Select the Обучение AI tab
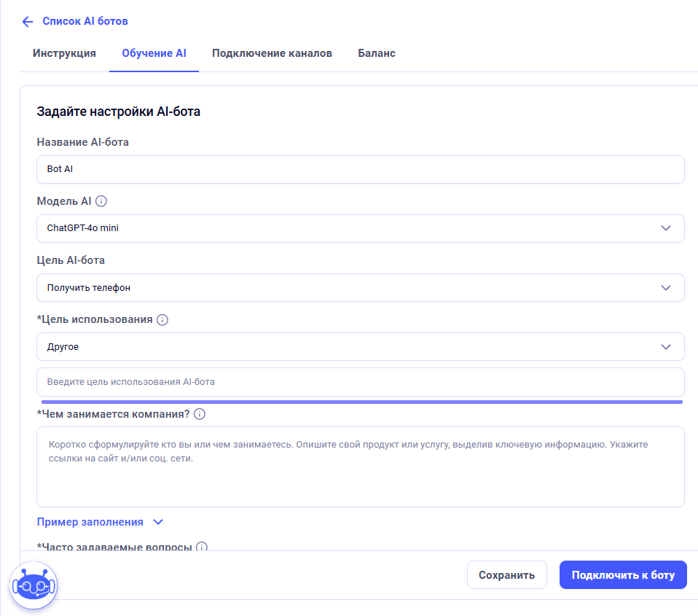Image resolution: width=698 pixels, height=616 pixels. click(154, 53)
